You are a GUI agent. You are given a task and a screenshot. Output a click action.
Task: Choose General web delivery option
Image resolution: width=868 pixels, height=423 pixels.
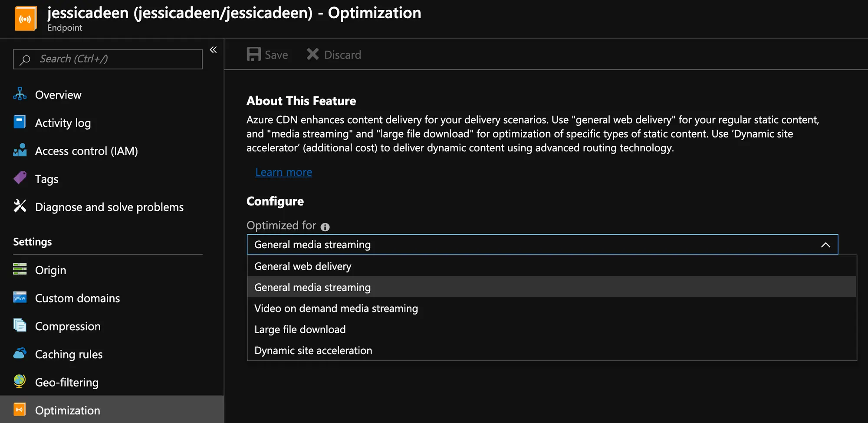[x=552, y=266]
